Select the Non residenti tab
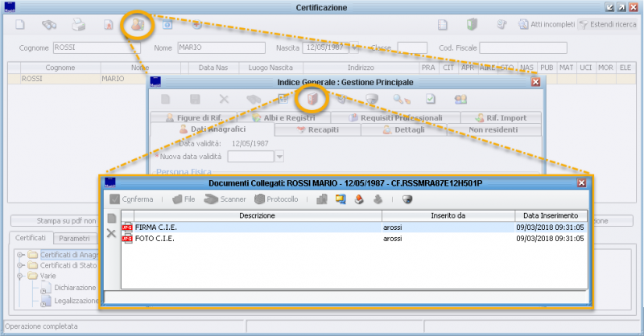The height and width of the screenshot is (336, 644). tap(491, 129)
